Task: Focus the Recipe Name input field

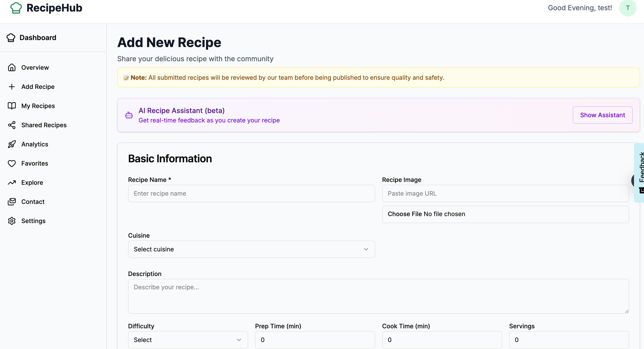Action: coord(251,193)
